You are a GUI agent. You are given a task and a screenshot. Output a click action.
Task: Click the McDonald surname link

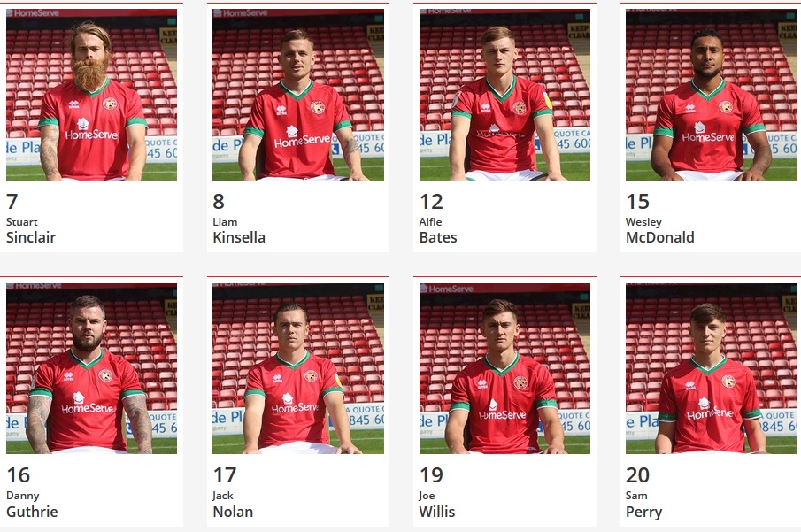[660, 237]
